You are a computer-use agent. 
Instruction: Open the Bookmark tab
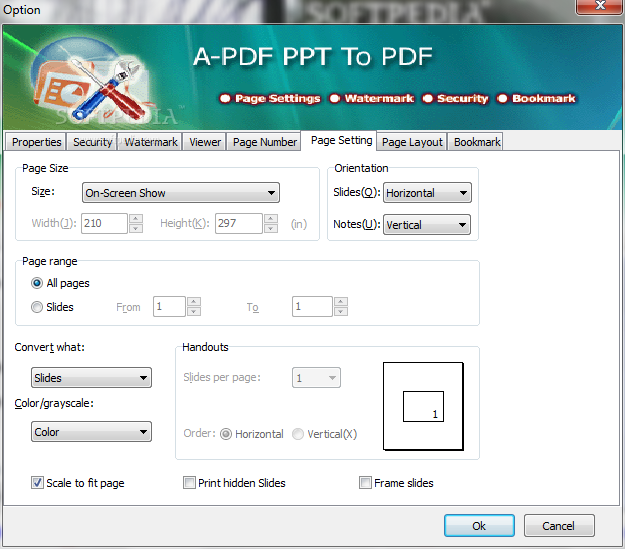[x=476, y=142]
